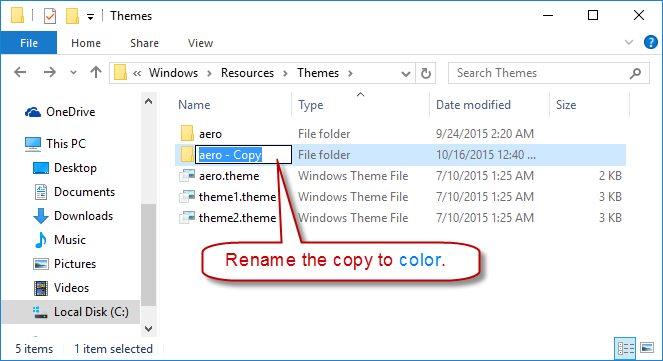The height and width of the screenshot is (361, 663).
Task: Click the Resources breadcrumb in address bar
Action: tap(247, 73)
